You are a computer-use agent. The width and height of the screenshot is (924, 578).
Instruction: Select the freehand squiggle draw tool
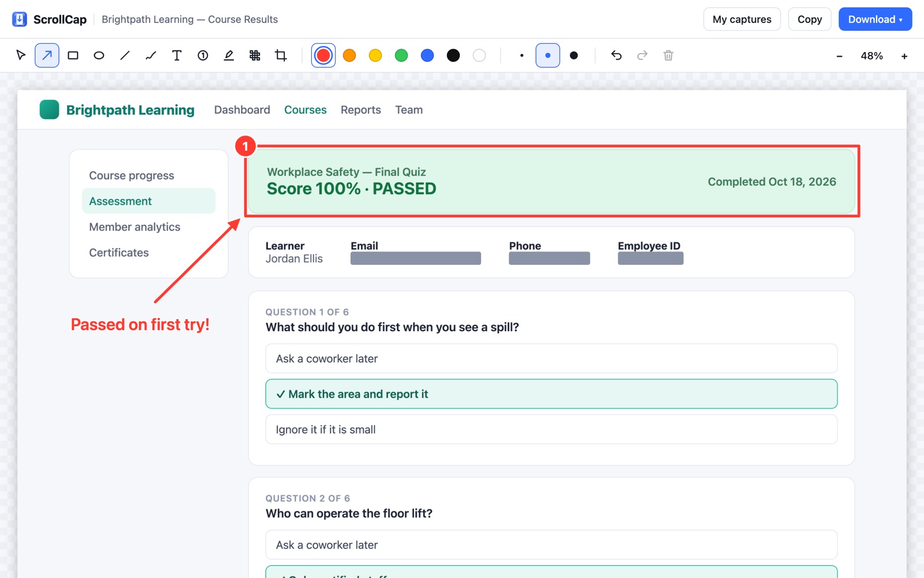click(x=151, y=55)
